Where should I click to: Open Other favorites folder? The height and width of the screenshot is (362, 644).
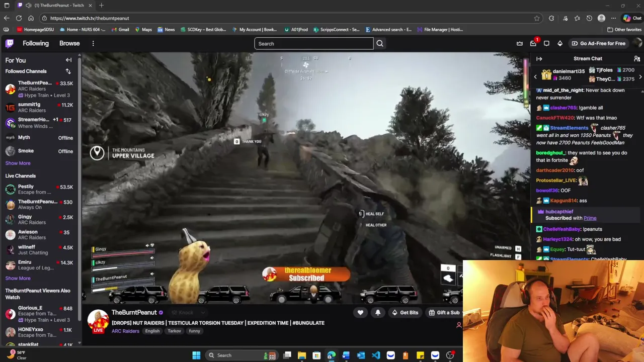(x=624, y=30)
